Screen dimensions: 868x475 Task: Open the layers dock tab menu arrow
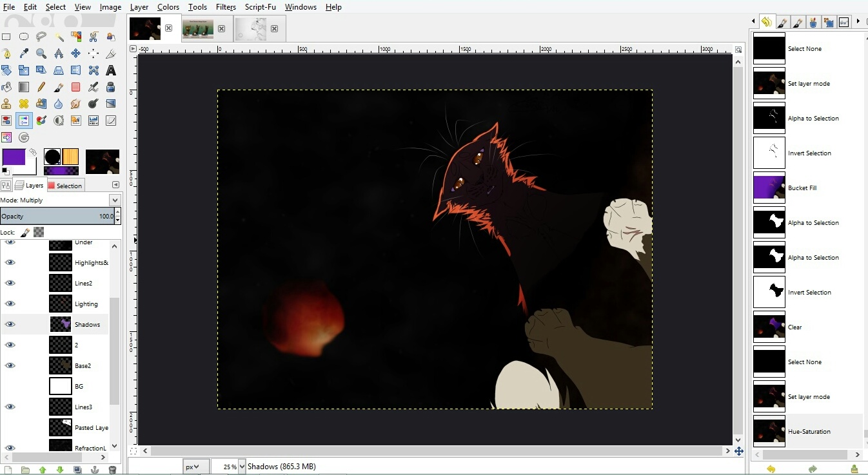[x=116, y=185]
